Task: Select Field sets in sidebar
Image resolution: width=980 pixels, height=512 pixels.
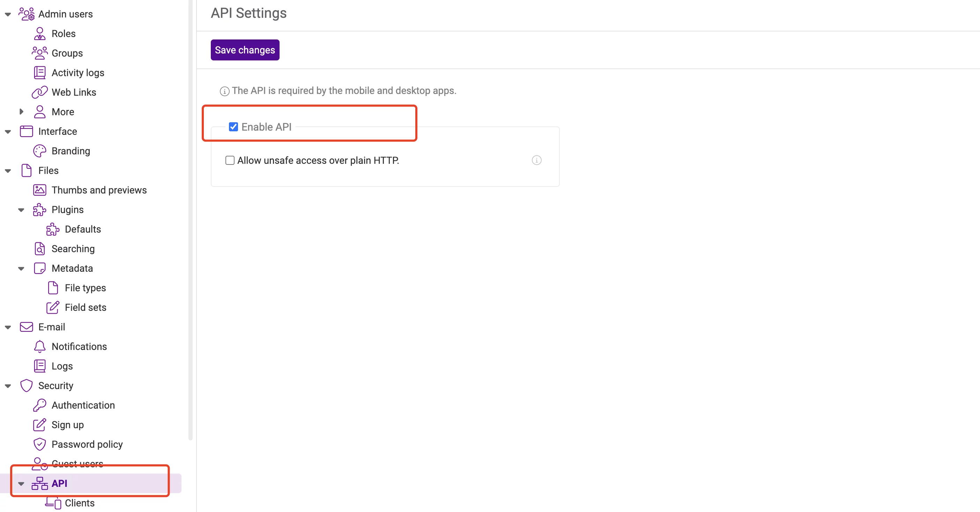Action: [x=85, y=307]
